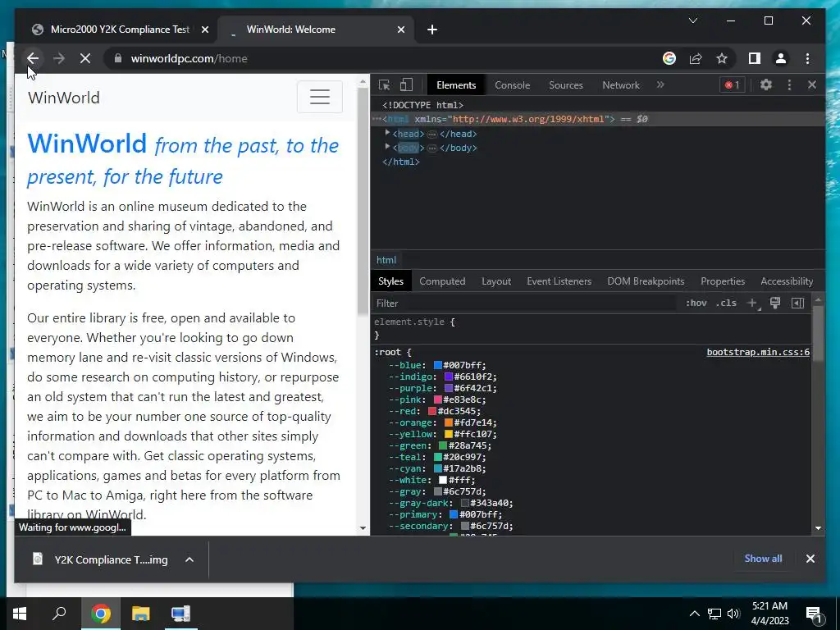Activate DevTools inspect element picker
Screen dimensions: 840x630
coord(384,84)
